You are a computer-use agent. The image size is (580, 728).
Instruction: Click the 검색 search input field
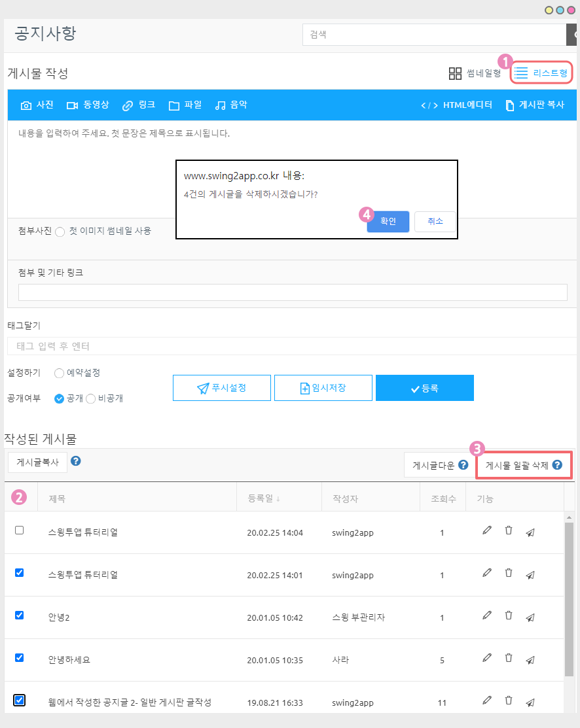click(433, 35)
